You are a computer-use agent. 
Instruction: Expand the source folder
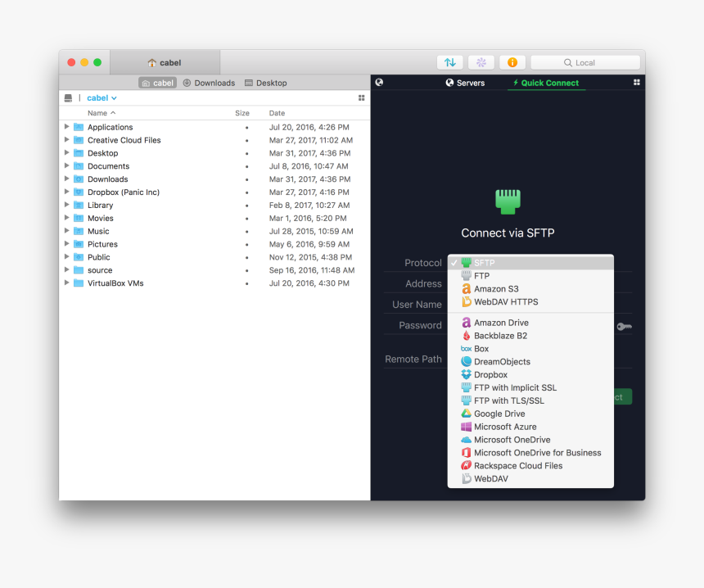coord(67,270)
